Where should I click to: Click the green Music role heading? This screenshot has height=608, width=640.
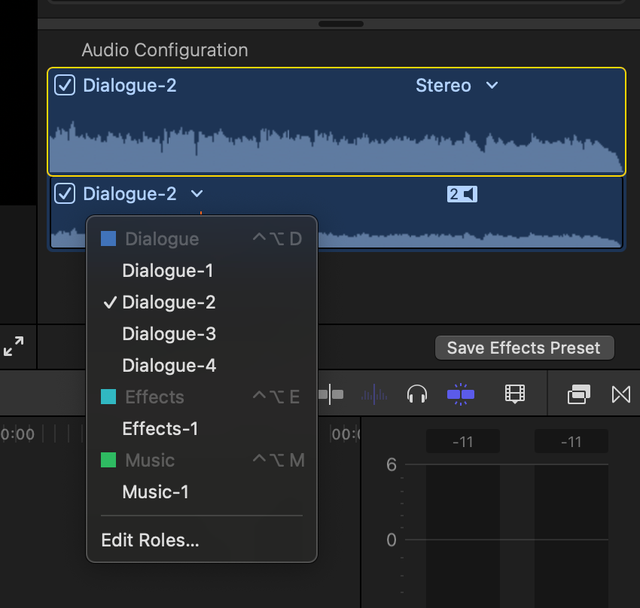(x=202, y=460)
